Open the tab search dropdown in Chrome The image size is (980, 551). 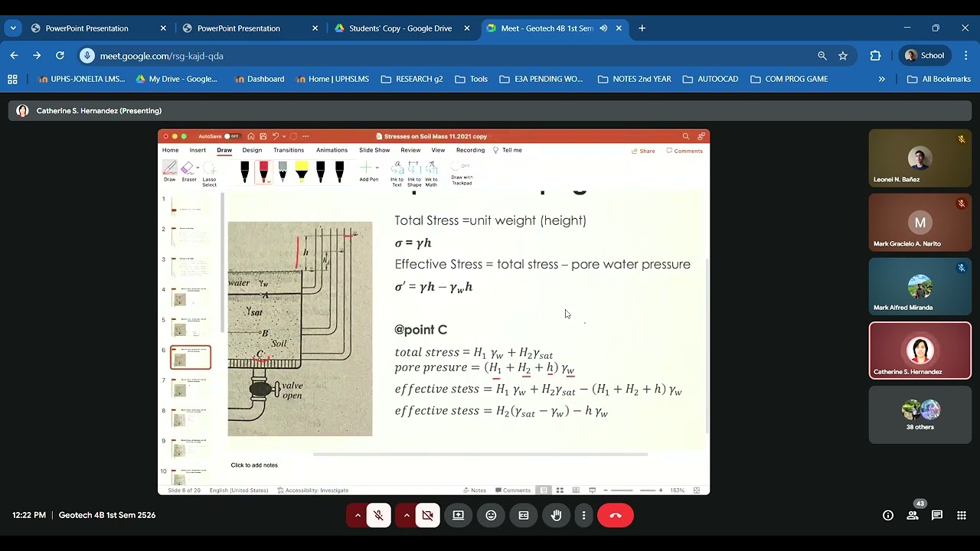[x=13, y=28]
